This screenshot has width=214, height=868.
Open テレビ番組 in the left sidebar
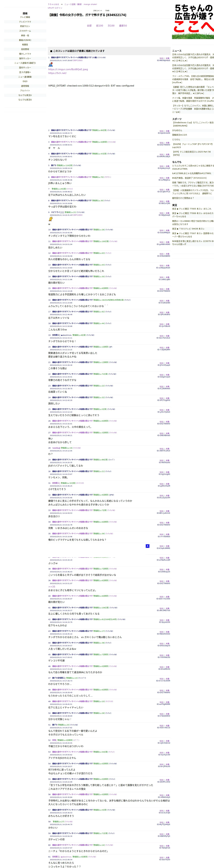click(x=25, y=17)
